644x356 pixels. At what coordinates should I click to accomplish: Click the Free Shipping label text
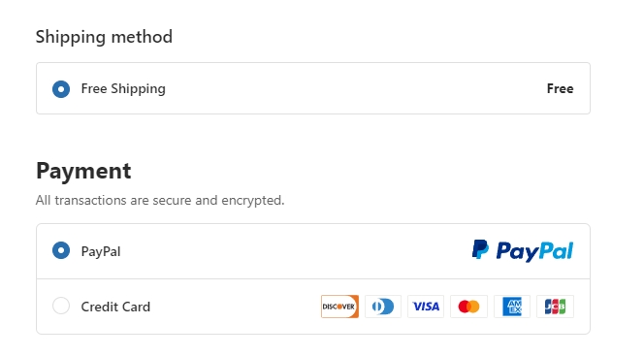point(123,88)
